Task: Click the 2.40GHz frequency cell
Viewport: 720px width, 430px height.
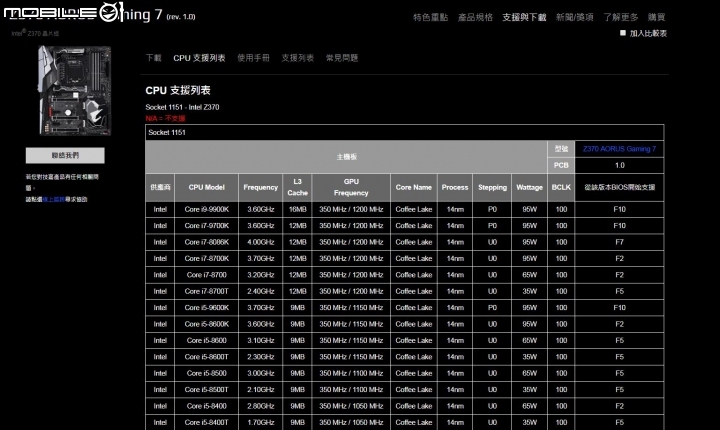Action: pos(260,291)
